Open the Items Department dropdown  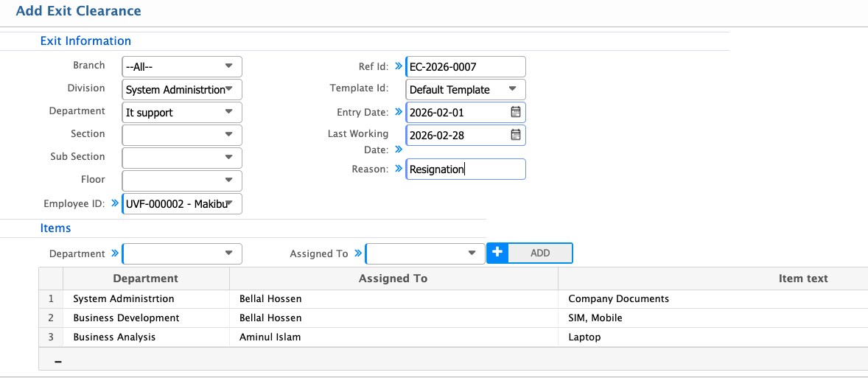[229, 253]
